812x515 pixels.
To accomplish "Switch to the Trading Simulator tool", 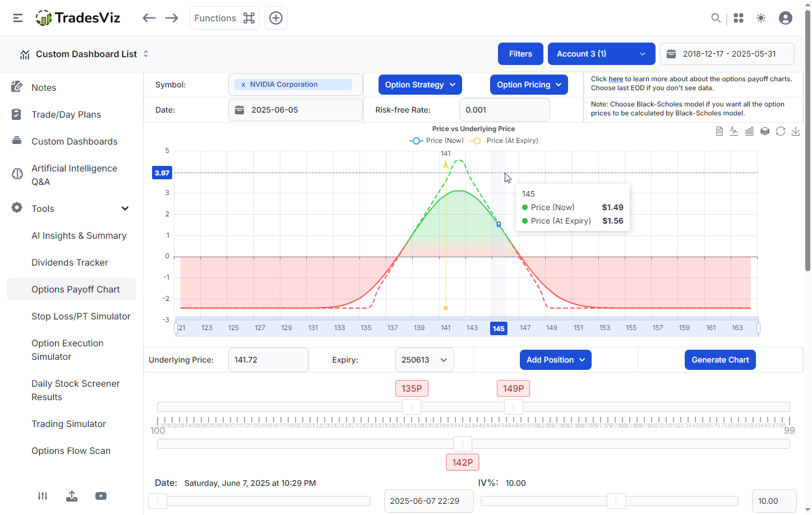I will tap(68, 424).
